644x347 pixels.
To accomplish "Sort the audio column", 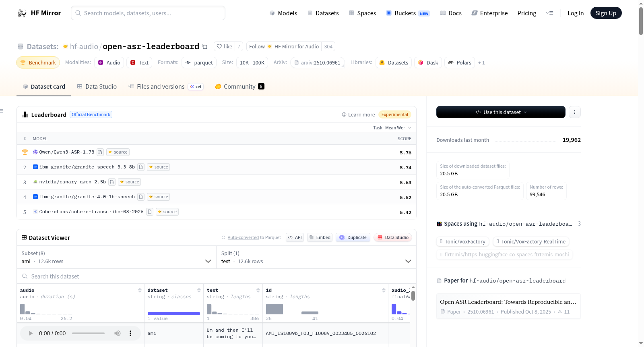I will tap(140, 290).
